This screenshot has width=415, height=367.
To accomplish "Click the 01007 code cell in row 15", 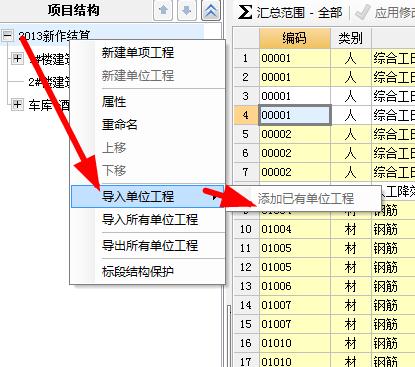I will [295, 324].
